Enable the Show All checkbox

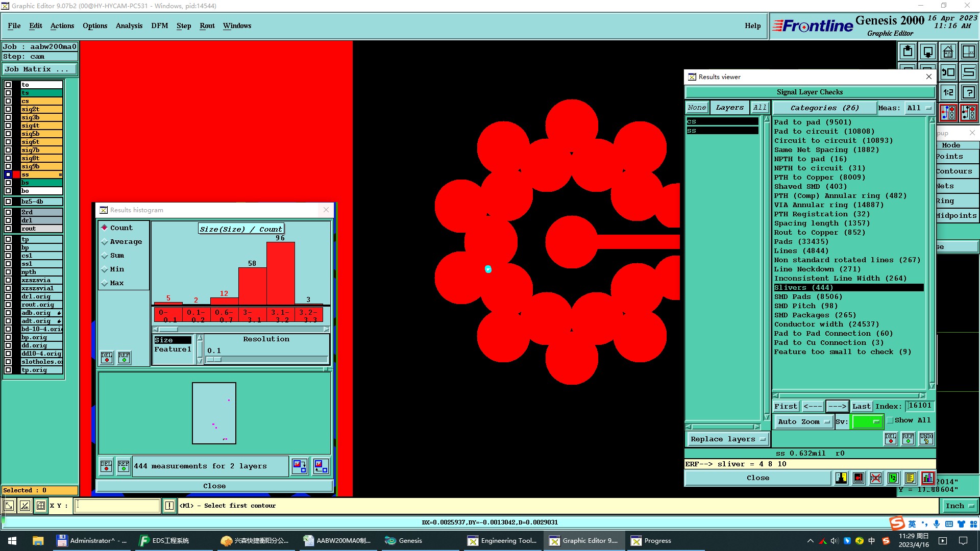pos(890,420)
